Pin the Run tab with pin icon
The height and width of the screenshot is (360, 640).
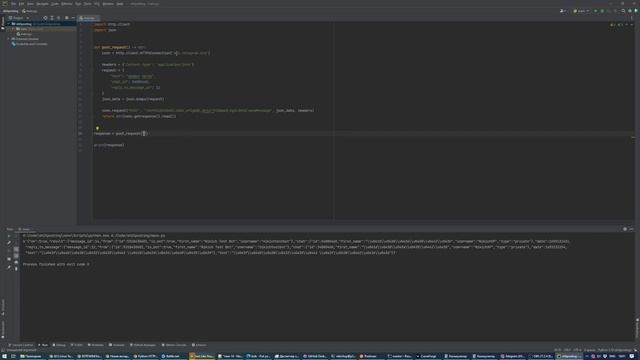pos(9,267)
